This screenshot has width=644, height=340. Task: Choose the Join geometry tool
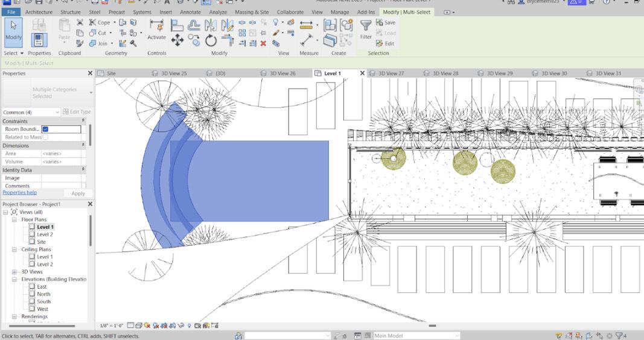(98, 43)
